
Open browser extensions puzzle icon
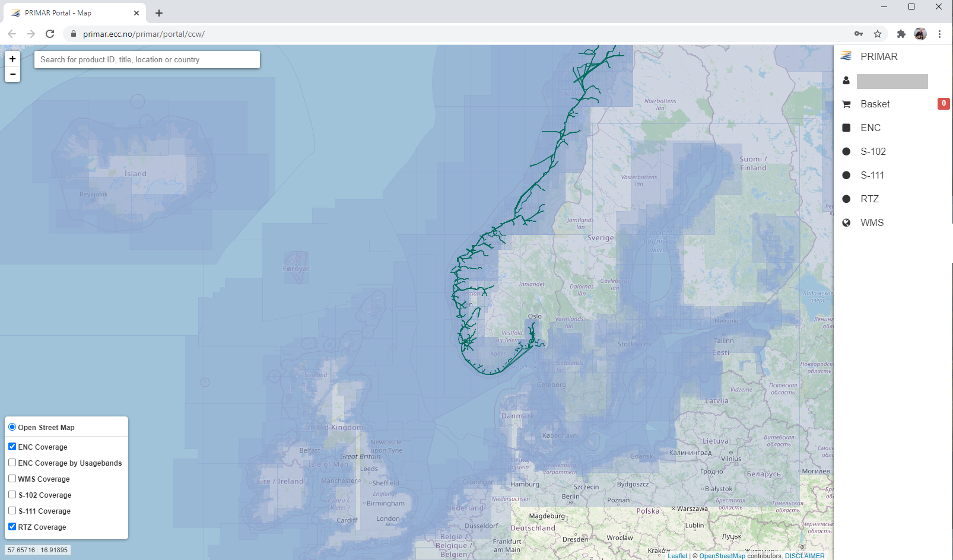901,34
